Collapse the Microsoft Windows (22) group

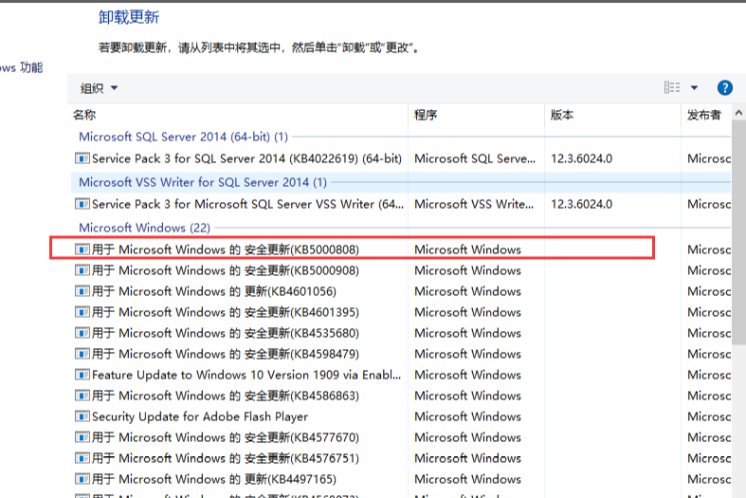144,228
